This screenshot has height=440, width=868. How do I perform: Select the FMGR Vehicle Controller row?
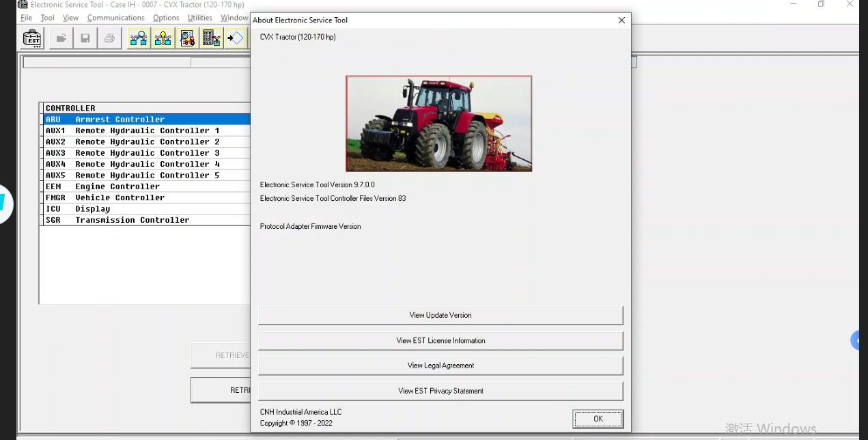(x=147, y=197)
